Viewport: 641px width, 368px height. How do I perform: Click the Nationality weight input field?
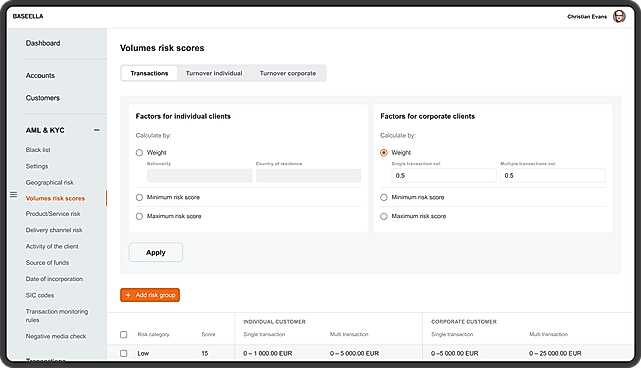[x=199, y=175]
